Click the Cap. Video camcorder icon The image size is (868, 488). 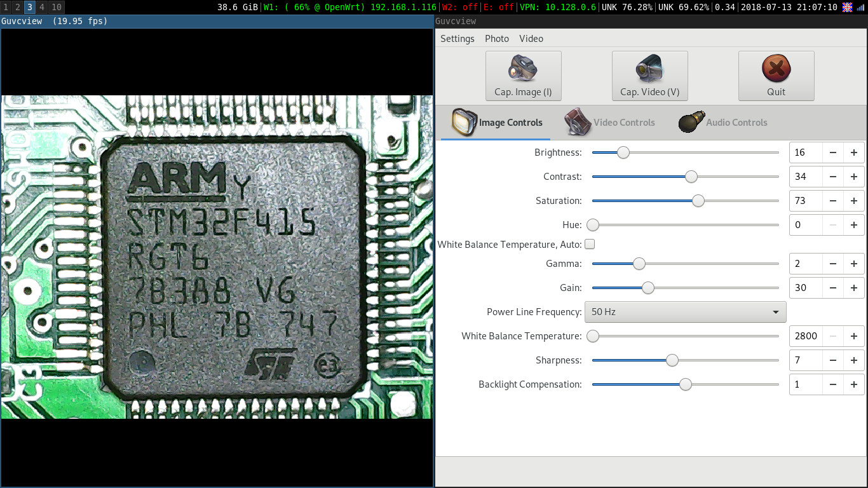coord(649,68)
